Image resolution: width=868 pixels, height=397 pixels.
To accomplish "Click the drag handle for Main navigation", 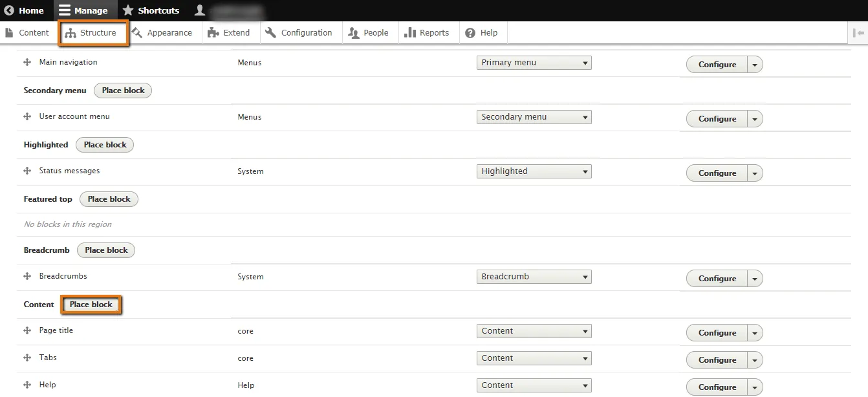I will coord(27,62).
